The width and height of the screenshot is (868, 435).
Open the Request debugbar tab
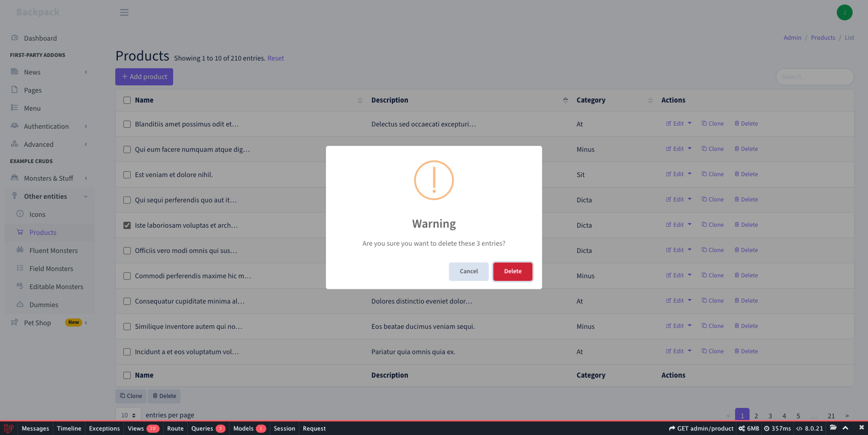tap(314, 428)
